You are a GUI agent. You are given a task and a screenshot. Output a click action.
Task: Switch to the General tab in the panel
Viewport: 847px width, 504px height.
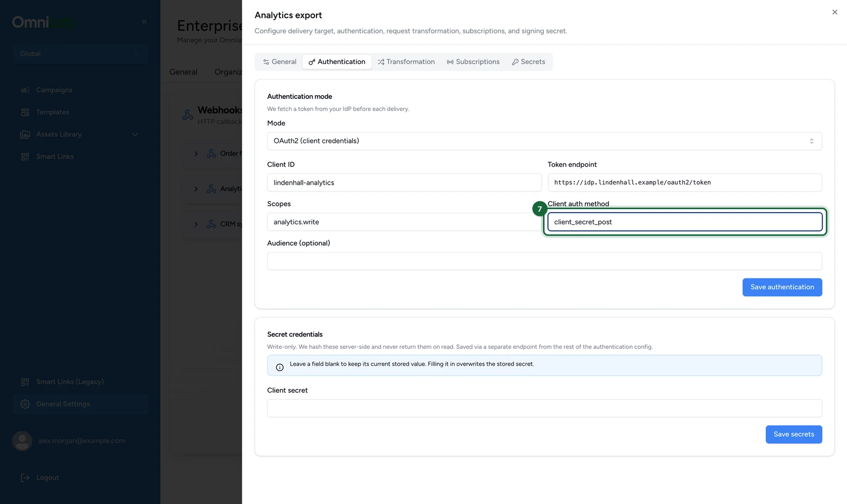coord(280,62)
